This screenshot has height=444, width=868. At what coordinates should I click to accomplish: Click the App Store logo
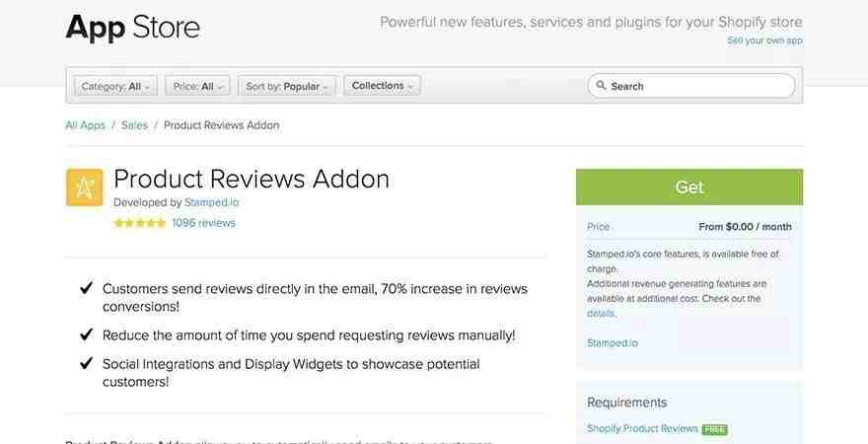coord(133,28)
